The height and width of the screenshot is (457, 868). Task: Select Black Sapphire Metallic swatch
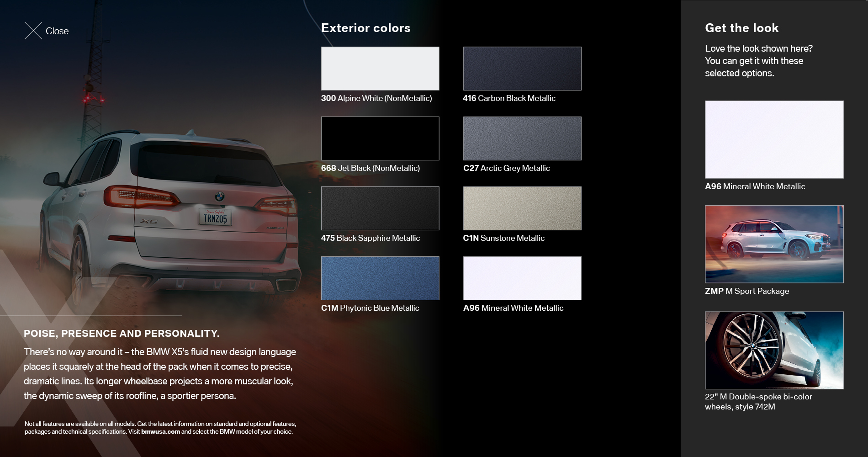380,208
